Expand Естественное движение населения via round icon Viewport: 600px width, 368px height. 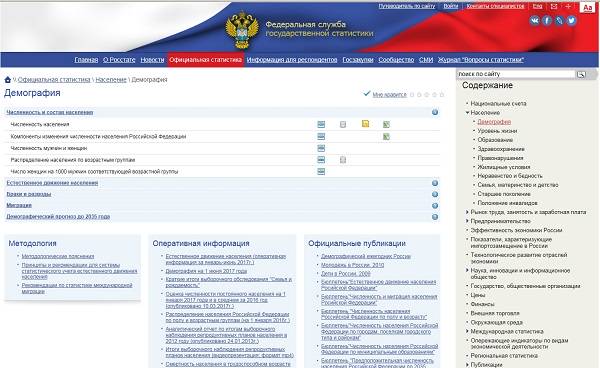click(x=435, y=183)
